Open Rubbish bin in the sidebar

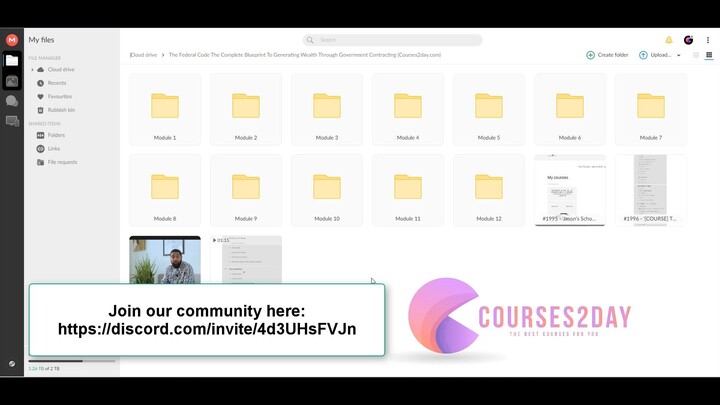click(61, 110)
